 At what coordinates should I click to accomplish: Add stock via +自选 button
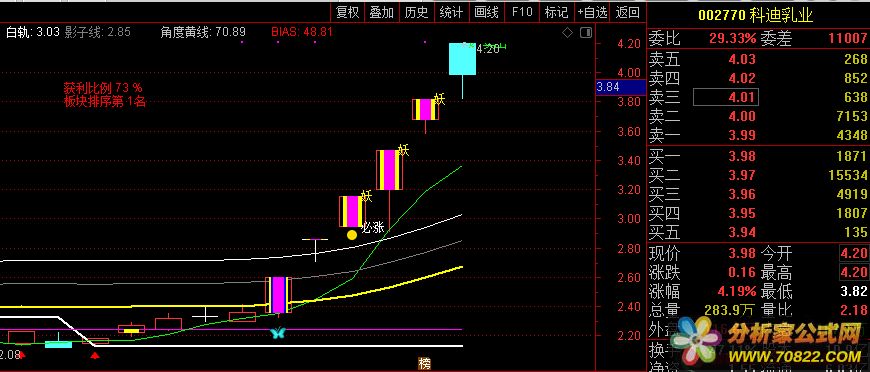pos(592,12)
